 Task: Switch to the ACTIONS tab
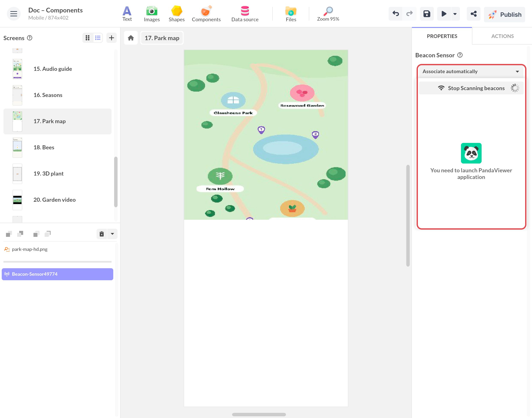[x=502, y=36]
